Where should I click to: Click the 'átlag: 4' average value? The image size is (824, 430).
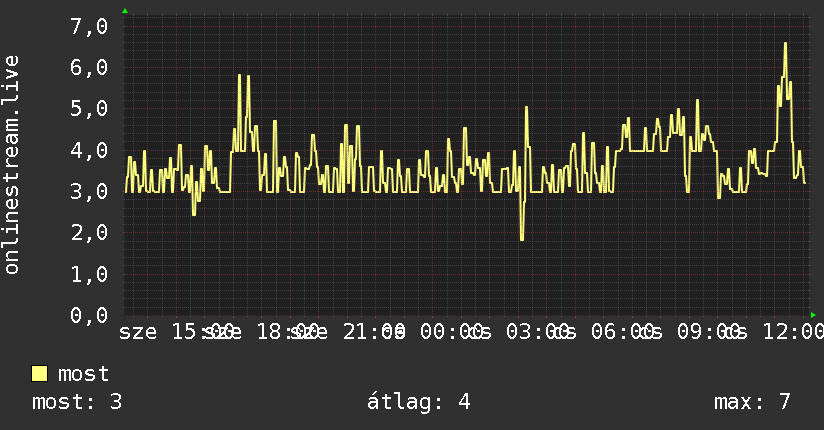click(418, 403)
